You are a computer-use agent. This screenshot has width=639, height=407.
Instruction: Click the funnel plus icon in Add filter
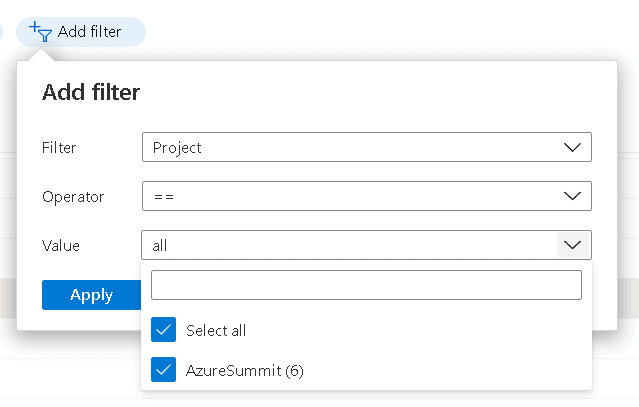(40, 31)
